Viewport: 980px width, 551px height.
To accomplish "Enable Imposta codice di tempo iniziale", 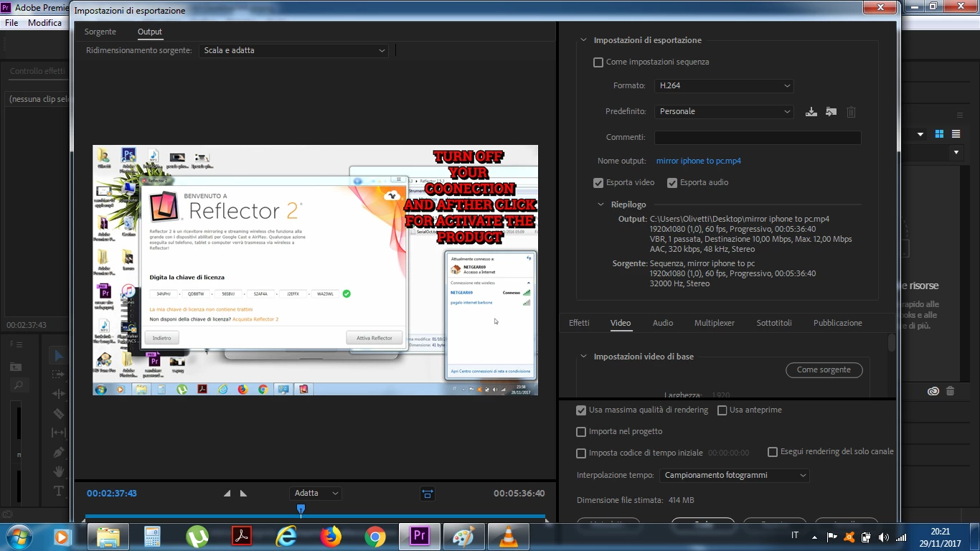I will coord(581,453).
